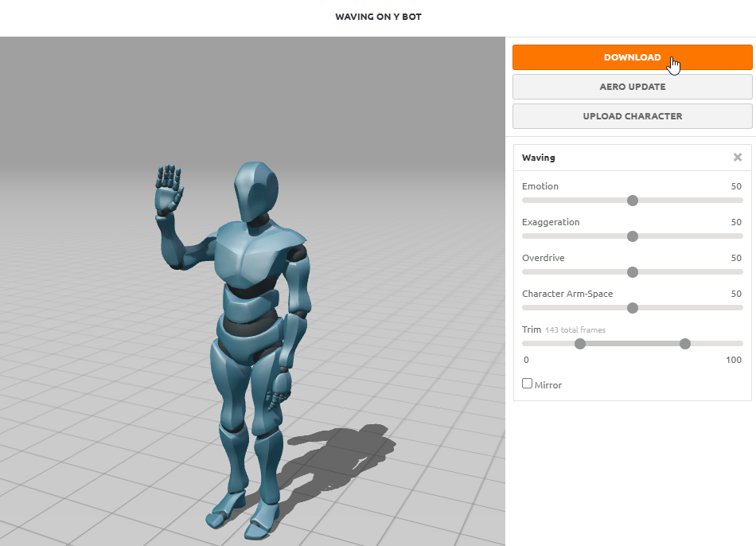Click the Y Bot character's head
The height and width of the screenshot is (546, 756).
click(256, 191)
